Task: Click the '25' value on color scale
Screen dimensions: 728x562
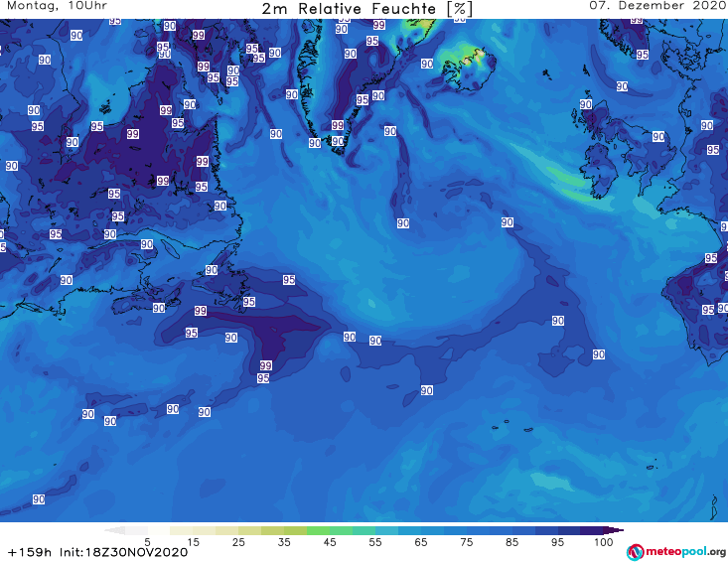Action: coord(238,542)
